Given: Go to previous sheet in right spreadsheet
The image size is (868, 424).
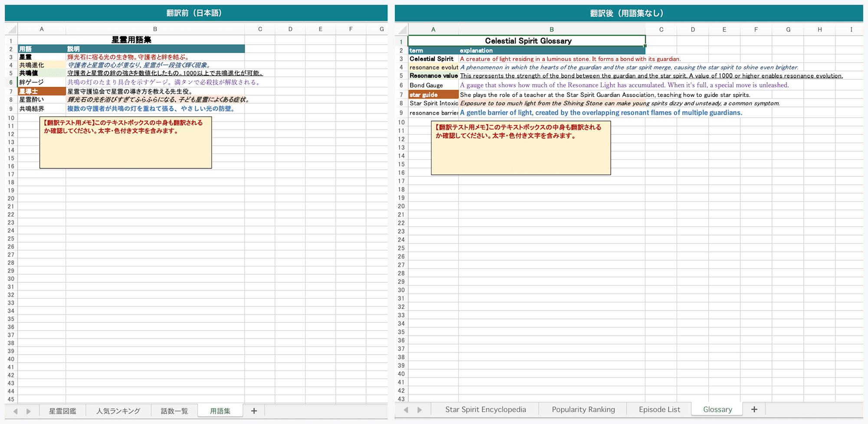Looking at the screenshot, I should click(406, 410).
